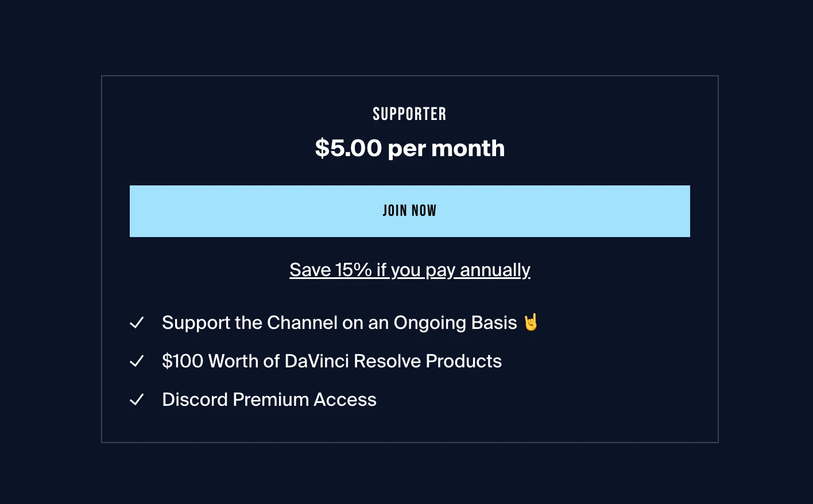Click the word "DaVinci" in second benefit
This screenshot has width=813, height=504.
pyautogui.click(x=316, y=361)
